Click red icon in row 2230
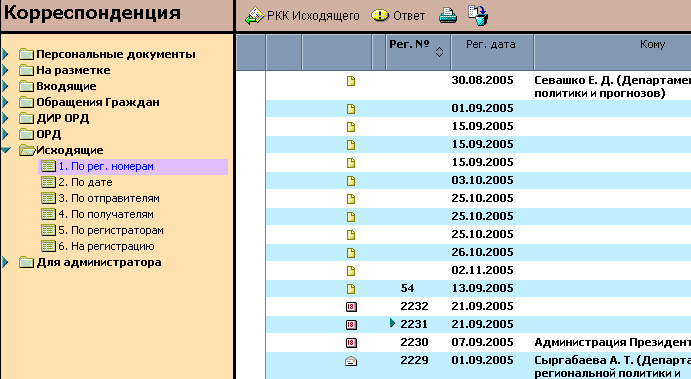The image size is (691, 379). [x=351, y=343]
